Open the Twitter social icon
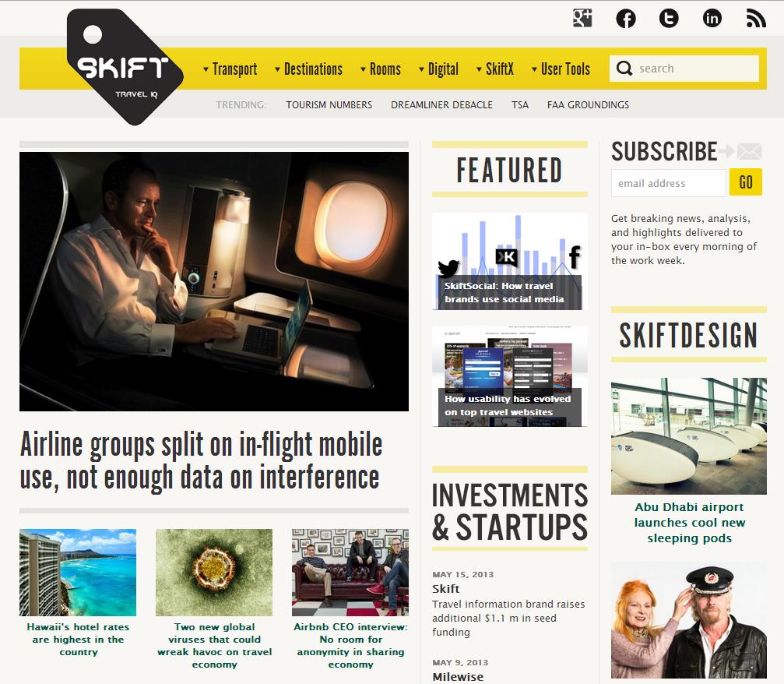 (x=669, y=19)
